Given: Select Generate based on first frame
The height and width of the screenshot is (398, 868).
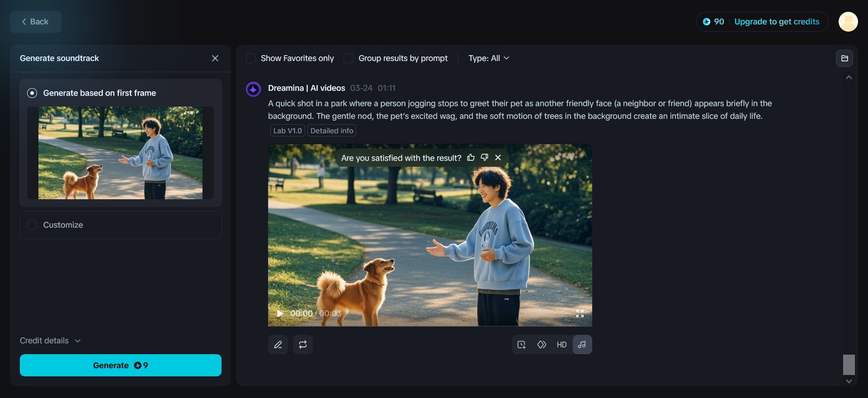Looking at the screenshot, I should pyautogui.click(x=32, y=93).
